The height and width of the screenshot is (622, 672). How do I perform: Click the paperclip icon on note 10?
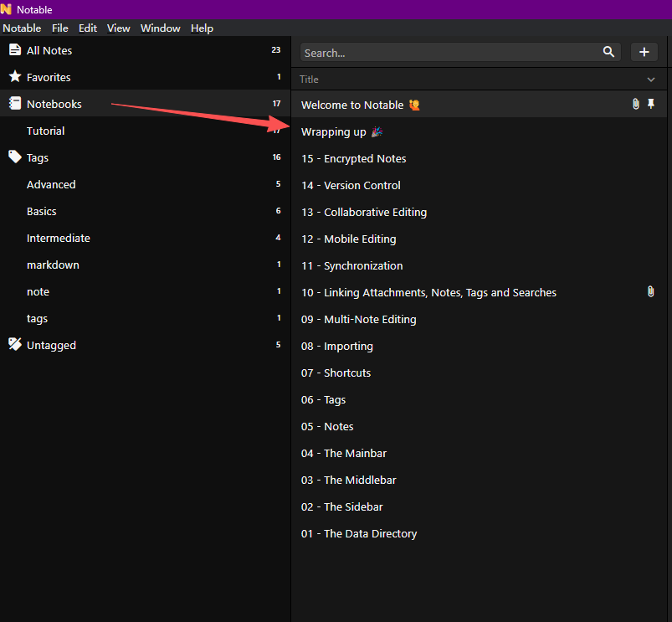click(650, 291)
